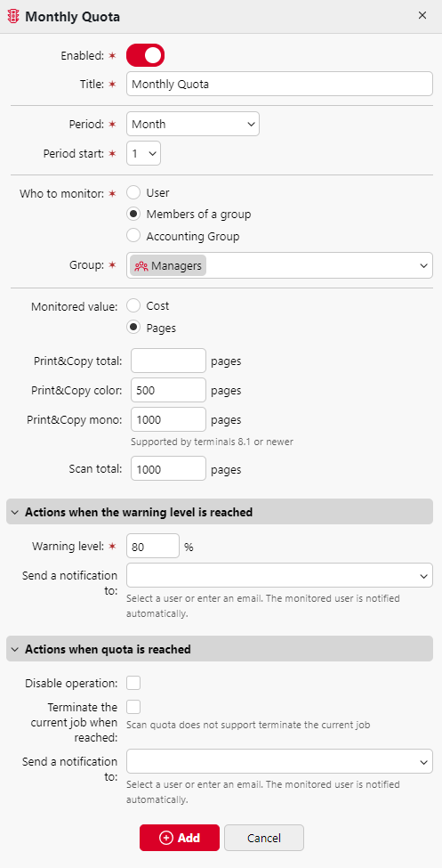The image size is (442, 868).
Task: Choose Accounting Group as who to monitor
Action: (x=133, y=236)
